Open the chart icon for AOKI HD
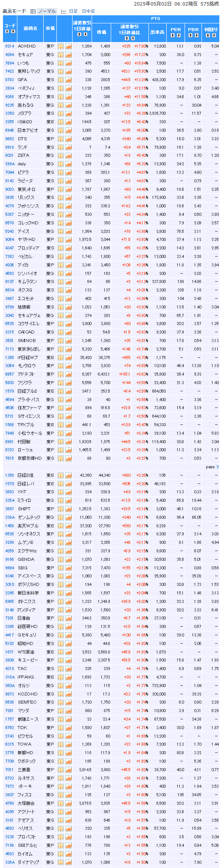 coord(68,46)
